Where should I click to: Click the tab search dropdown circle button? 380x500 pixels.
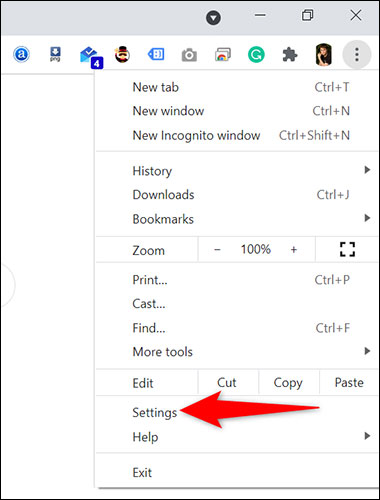tap(213, 17)
